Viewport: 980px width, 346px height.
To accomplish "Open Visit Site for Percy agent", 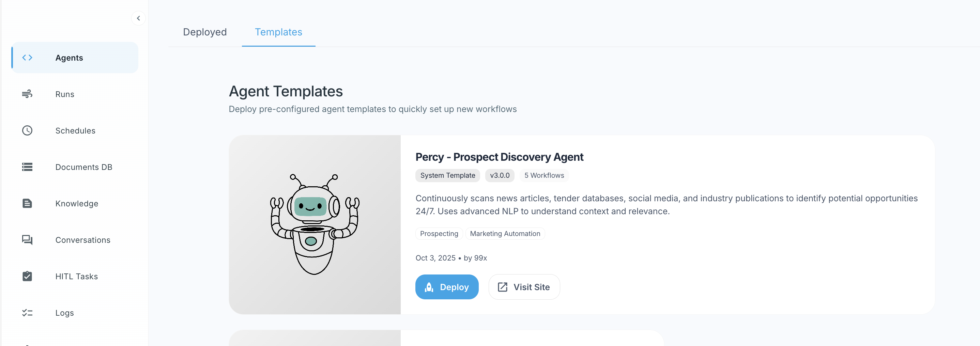I will pyautogui.click(x=524, y=287).
